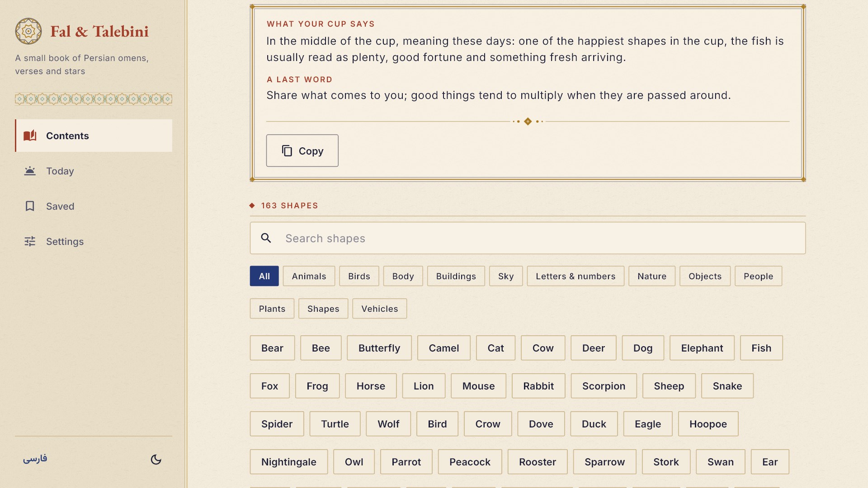Open the Settings menu item
The width and height of the screenshot is (868, 488).
(x=94, y=241)
